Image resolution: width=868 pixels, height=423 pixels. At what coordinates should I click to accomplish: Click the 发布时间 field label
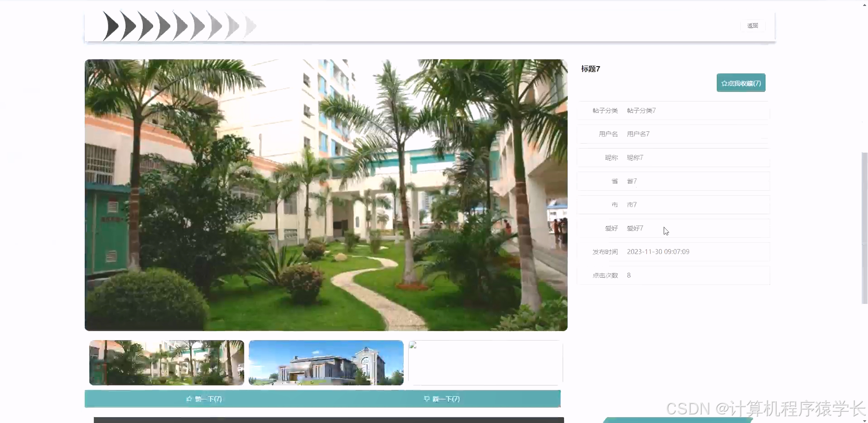(x=605, y=252)
